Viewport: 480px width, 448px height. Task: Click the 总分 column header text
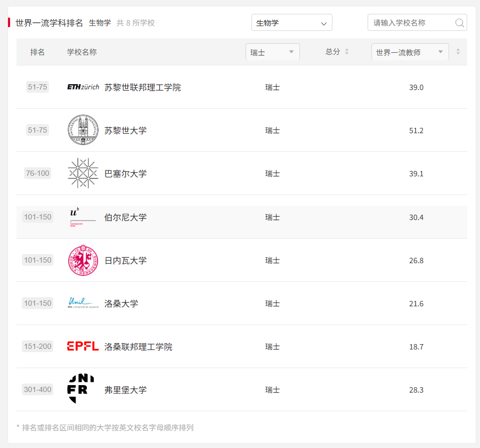point(332,52)
